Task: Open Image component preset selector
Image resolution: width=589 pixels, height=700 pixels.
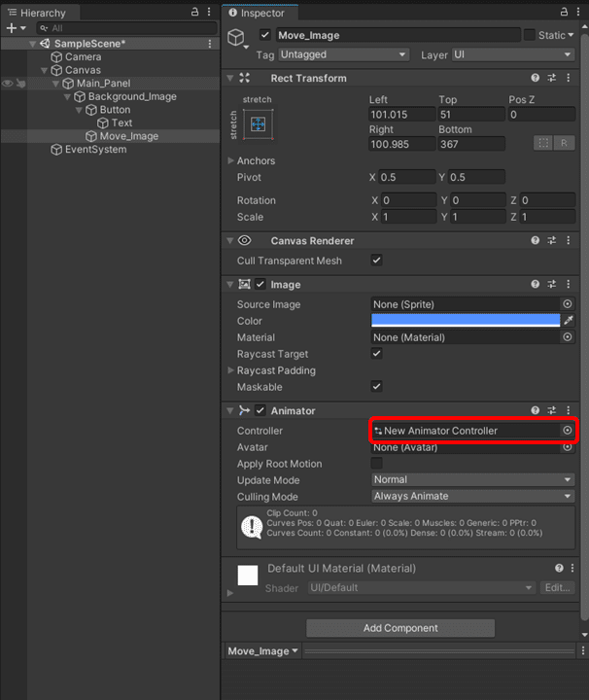Action: tap(552, 284)
